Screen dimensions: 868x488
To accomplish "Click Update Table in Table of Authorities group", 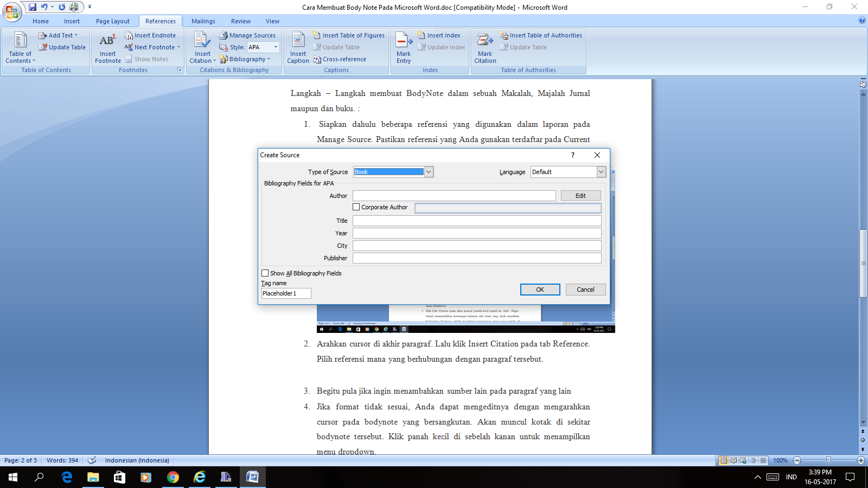I will 524,47.
